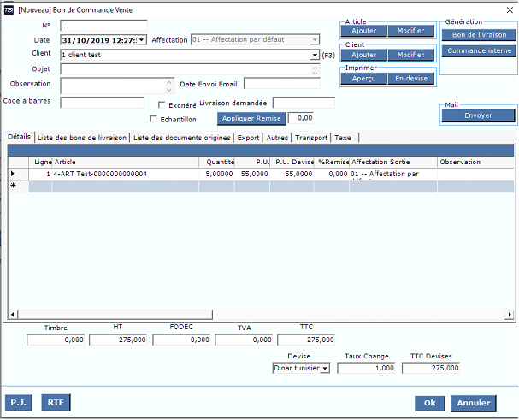
Task: Open the Devise currency dropdown
Action: tap(324, 368)
